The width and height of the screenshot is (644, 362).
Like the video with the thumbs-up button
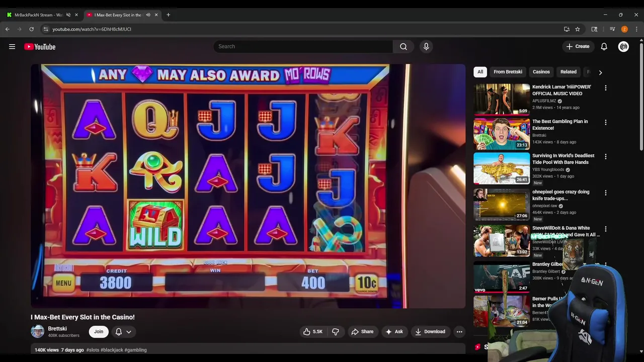(312, 331)
